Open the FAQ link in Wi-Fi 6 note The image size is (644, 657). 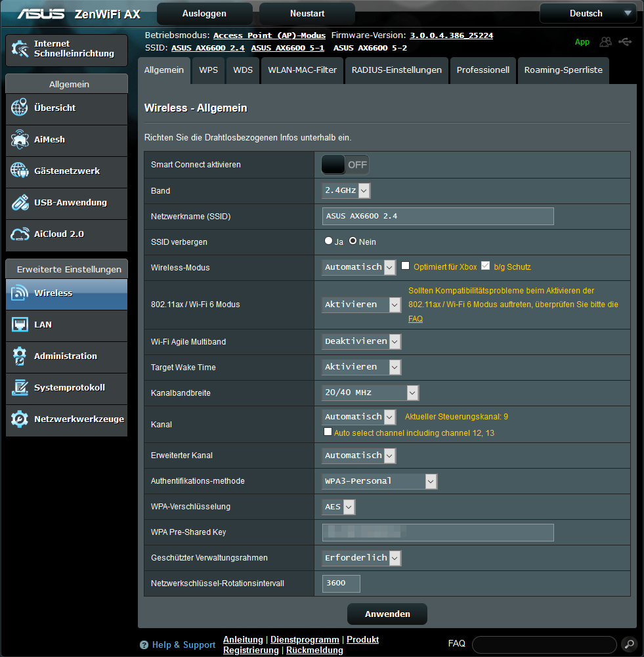pos(416,319)
